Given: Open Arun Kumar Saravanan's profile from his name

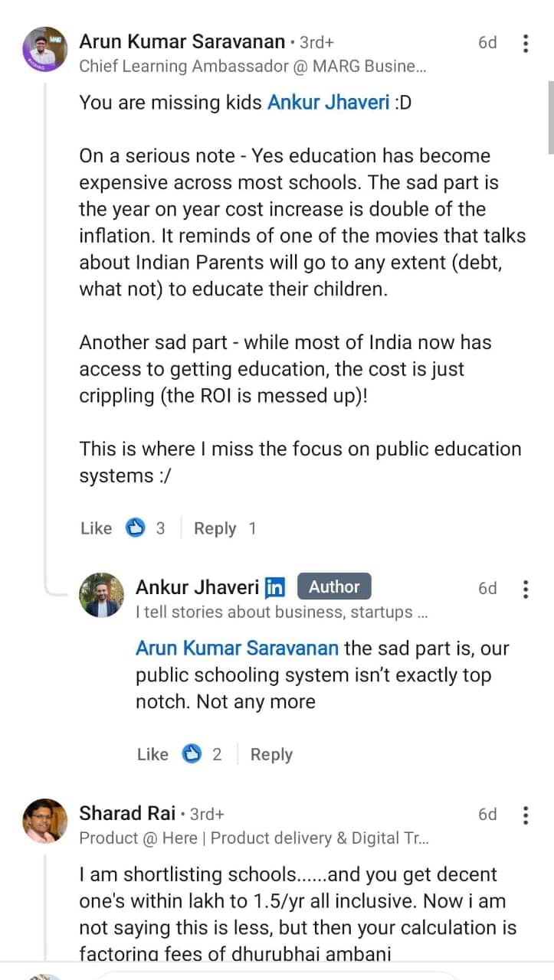Looking at the screenshot, I should pos(183,41).
